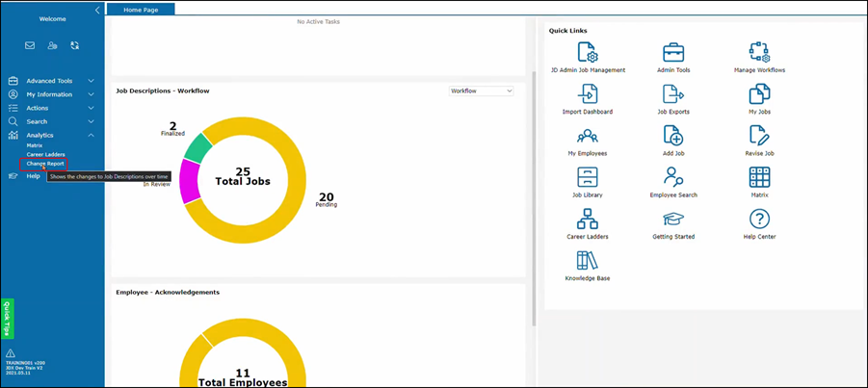Viewport: 868px width, 388px height.
Task: Switch to the Home Page tab
Action: coord(141,10)
